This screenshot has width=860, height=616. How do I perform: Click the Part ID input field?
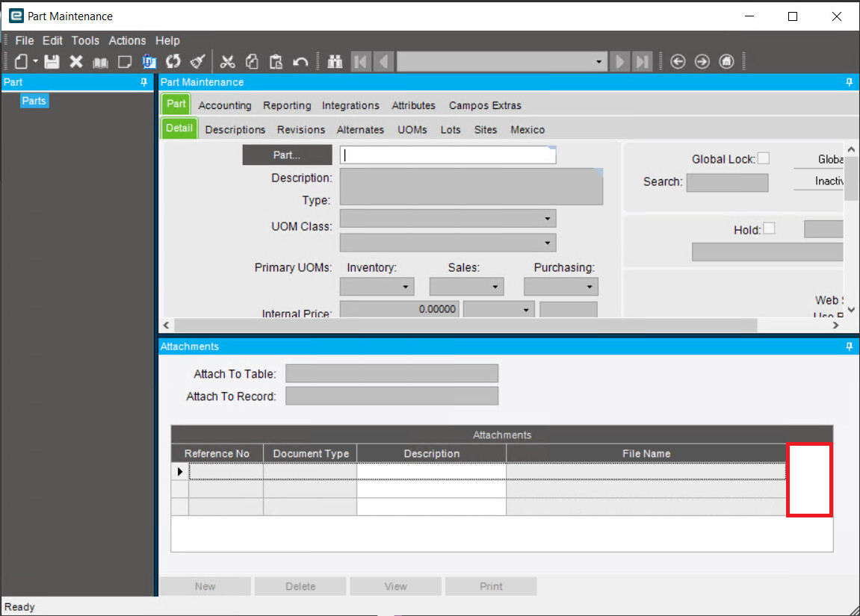pyautogui.click(x=448, y=155)
